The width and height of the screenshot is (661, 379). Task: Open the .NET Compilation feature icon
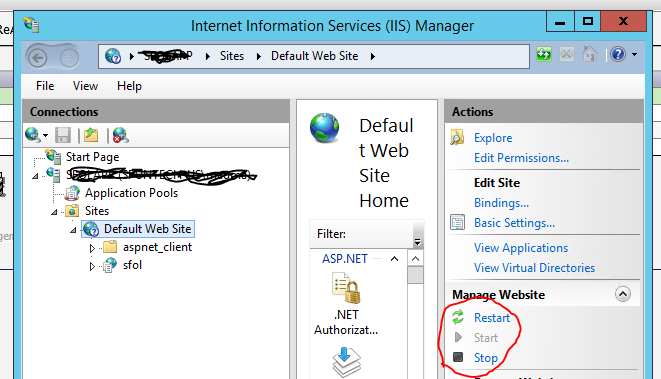coord(346,363)
